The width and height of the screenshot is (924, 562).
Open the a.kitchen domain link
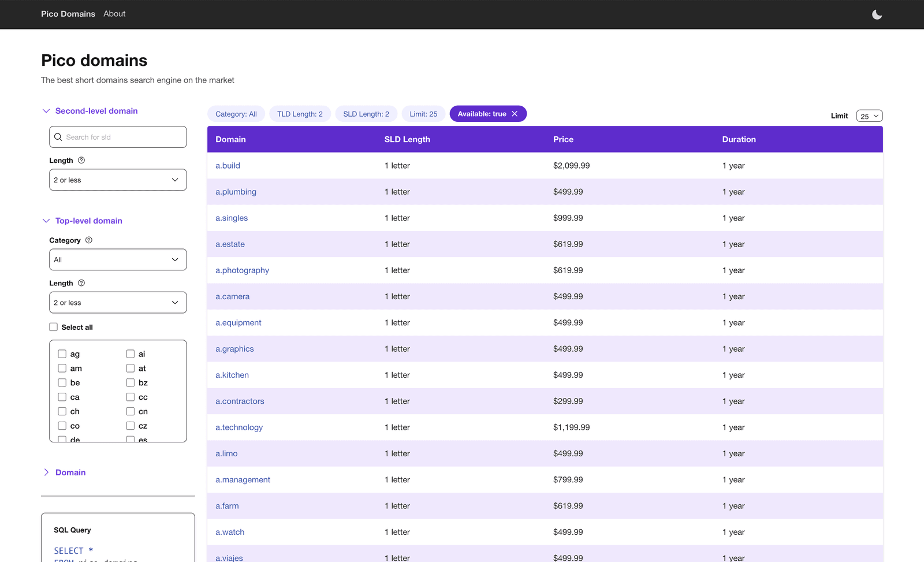point(232,375)
